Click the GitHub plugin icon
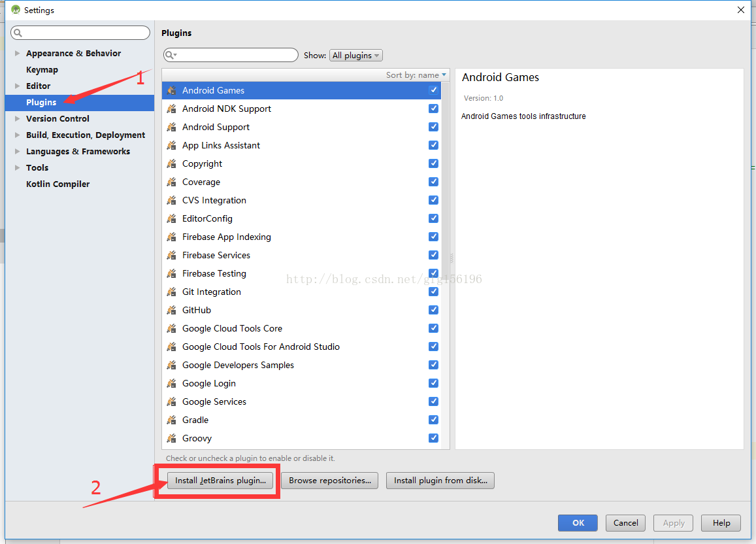 pos(171,310)
